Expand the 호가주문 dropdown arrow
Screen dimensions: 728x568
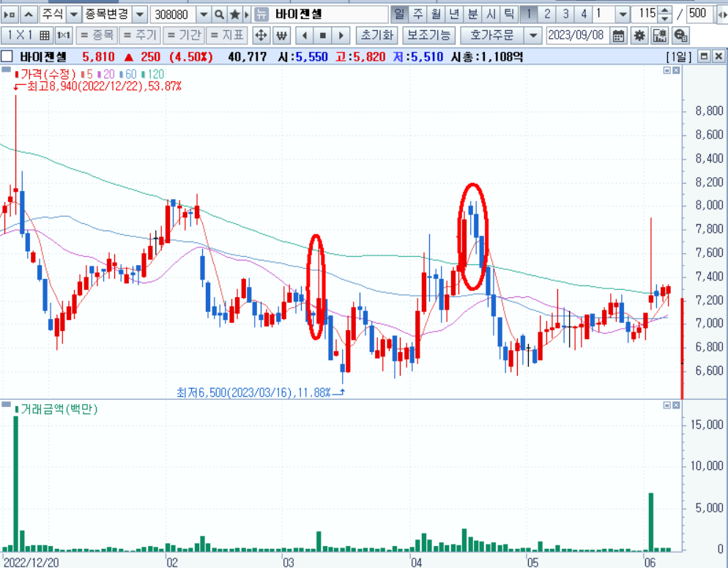coord(533,35)
